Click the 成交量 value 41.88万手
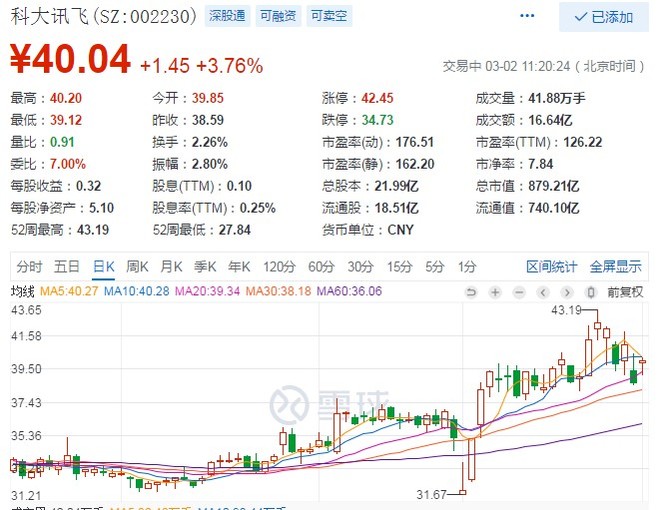Viewport: 660px width, 510px height. pyautogui.click(x=557, y=98)
